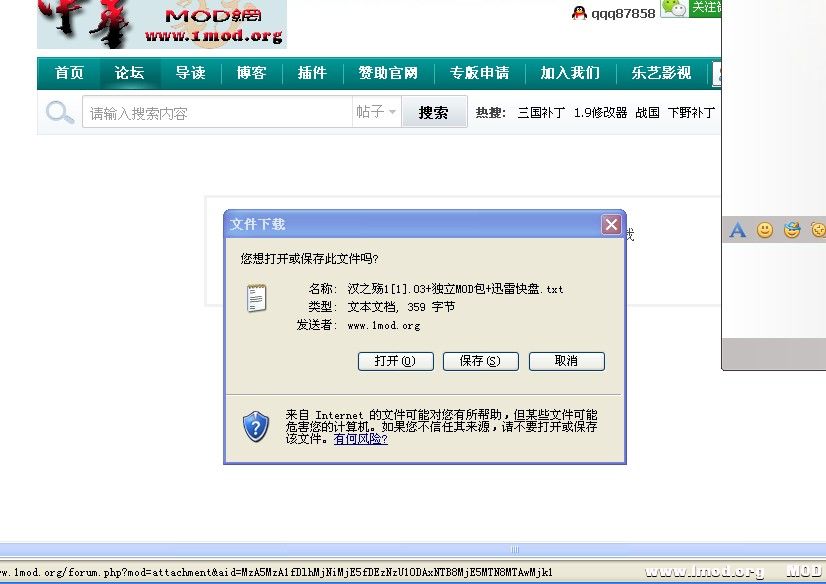Click the blue letter A font icon

click(736, 230)
